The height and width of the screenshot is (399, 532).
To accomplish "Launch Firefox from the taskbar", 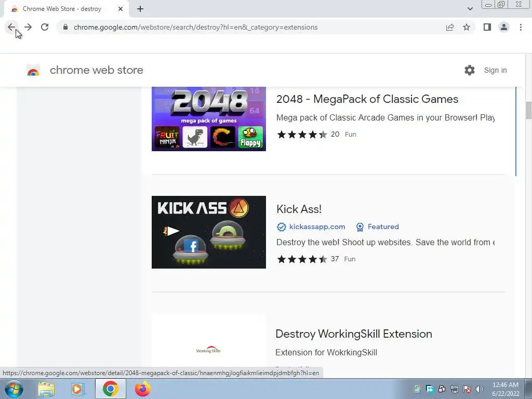I will coord(142,389).
